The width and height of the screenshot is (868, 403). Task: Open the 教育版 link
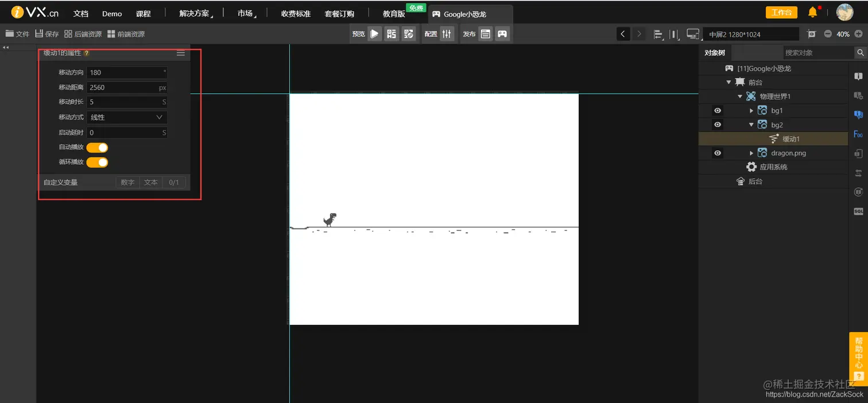(394, 14)
